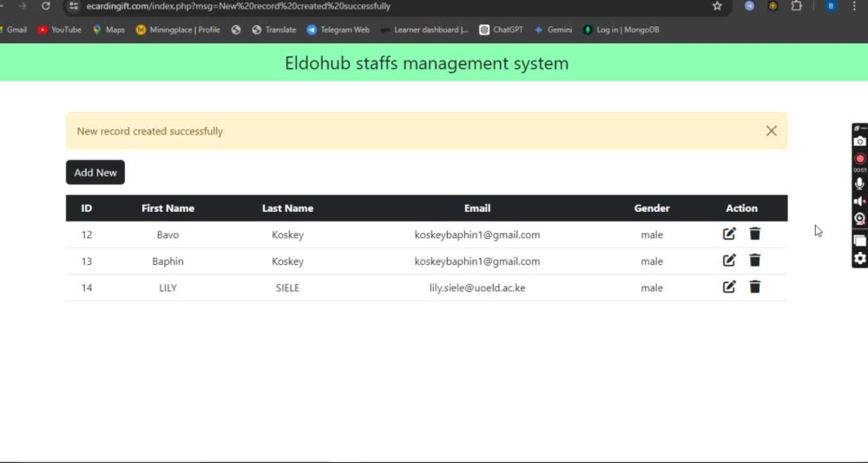Screen dimensions: 868x463
Task: Click the 'Eldohub staffs management system' heading
Action: tap(426, 63)
